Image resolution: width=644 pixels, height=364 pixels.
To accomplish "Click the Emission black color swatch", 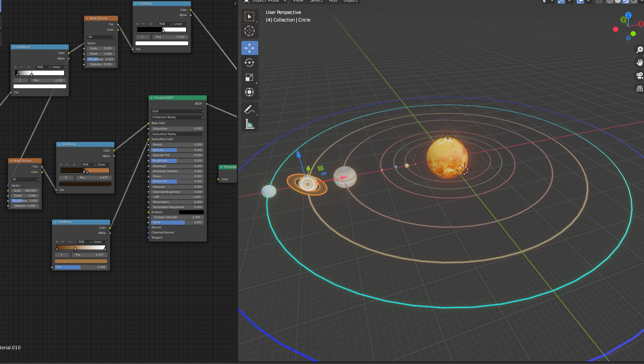I will point(191,212).
